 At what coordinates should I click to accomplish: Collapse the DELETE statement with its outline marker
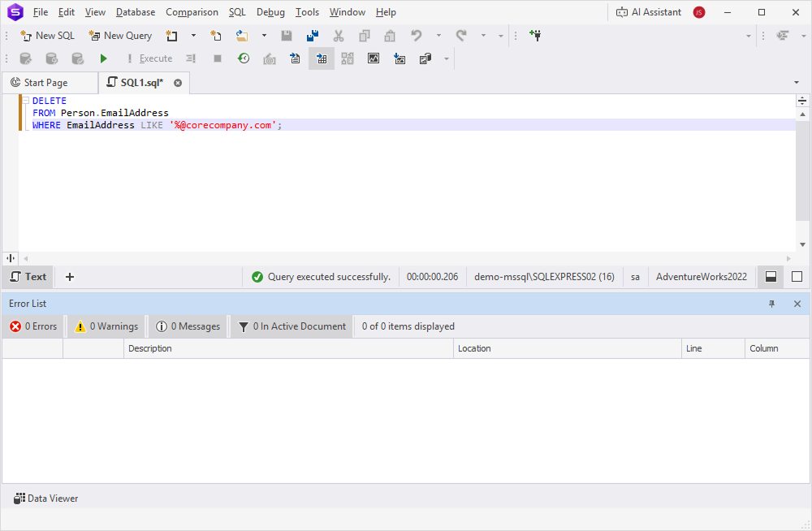pos(25,100)
